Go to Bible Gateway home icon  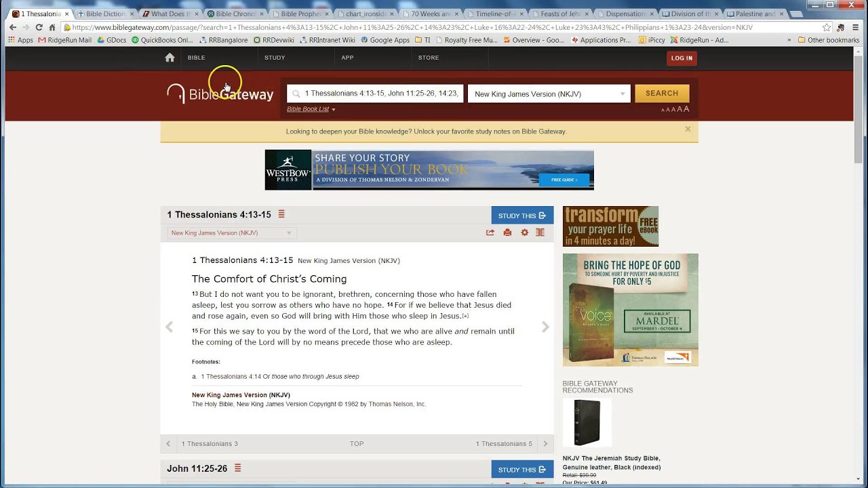pyautogui.click(x=170, y=58)
